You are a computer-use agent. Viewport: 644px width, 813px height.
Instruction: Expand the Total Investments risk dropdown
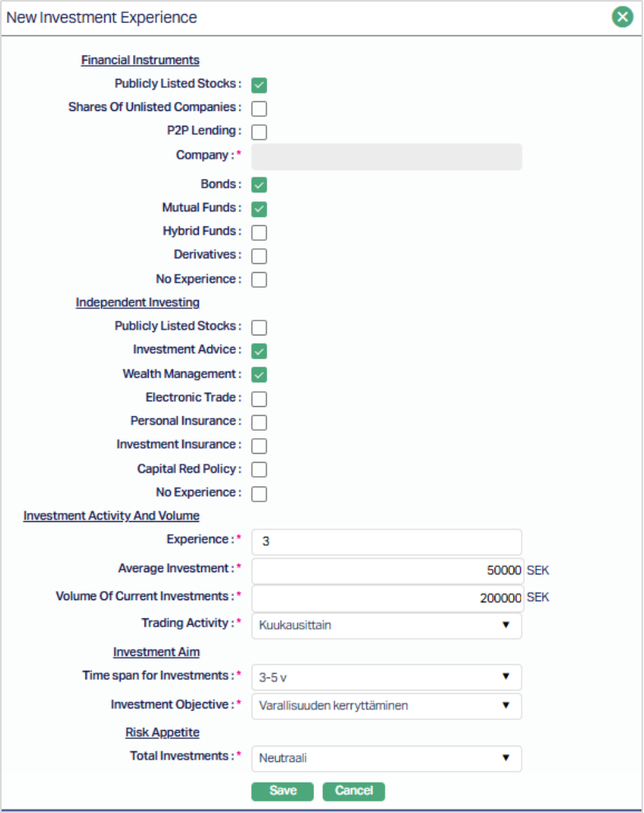tap(386, 758)
